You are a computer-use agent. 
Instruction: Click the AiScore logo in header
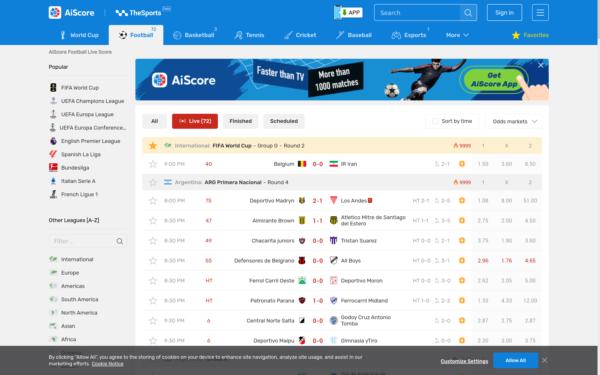click(72, 13)
